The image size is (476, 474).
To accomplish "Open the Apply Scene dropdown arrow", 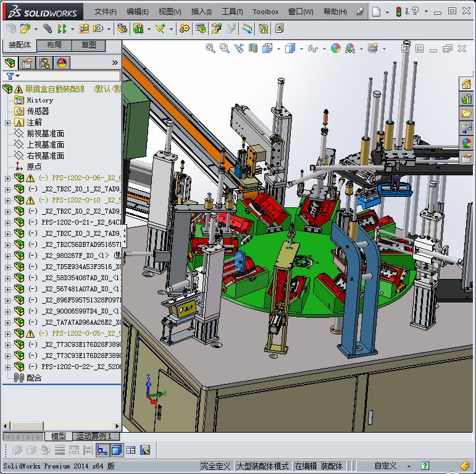I will coord(361,49).
